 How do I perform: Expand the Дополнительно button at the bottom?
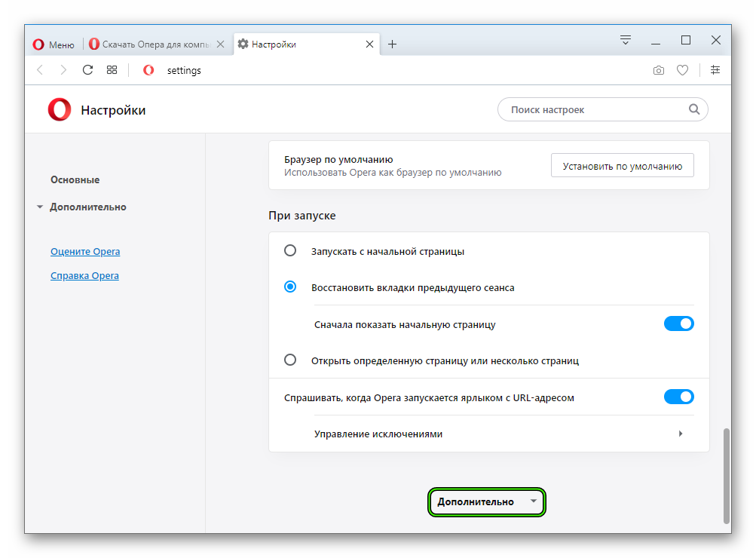point(486,502)
